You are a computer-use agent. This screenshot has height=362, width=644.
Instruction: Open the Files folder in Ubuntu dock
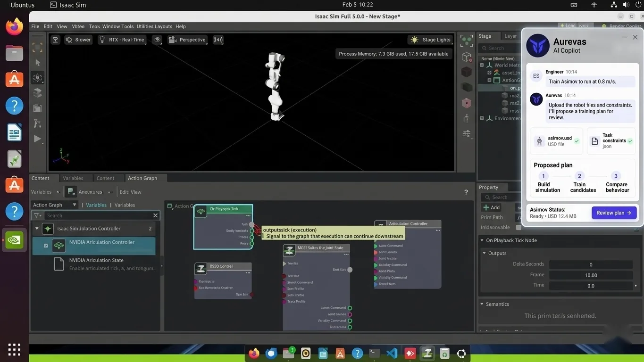point(14,53)
